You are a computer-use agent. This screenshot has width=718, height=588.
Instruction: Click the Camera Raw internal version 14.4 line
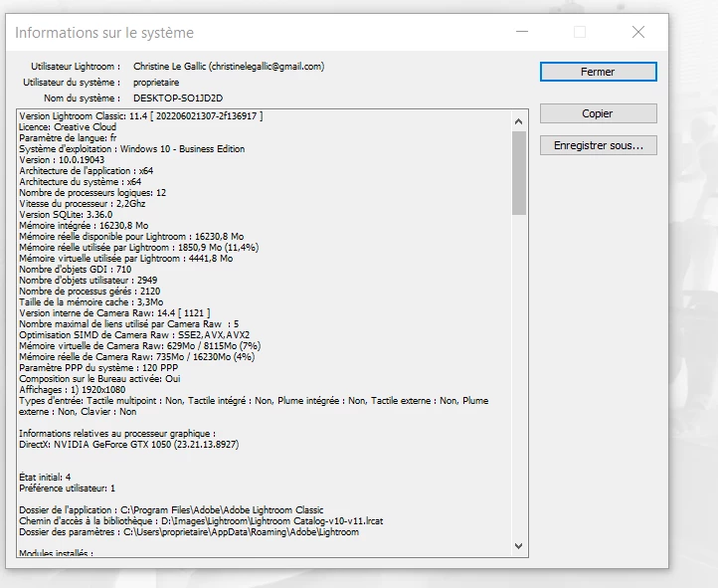115,313
